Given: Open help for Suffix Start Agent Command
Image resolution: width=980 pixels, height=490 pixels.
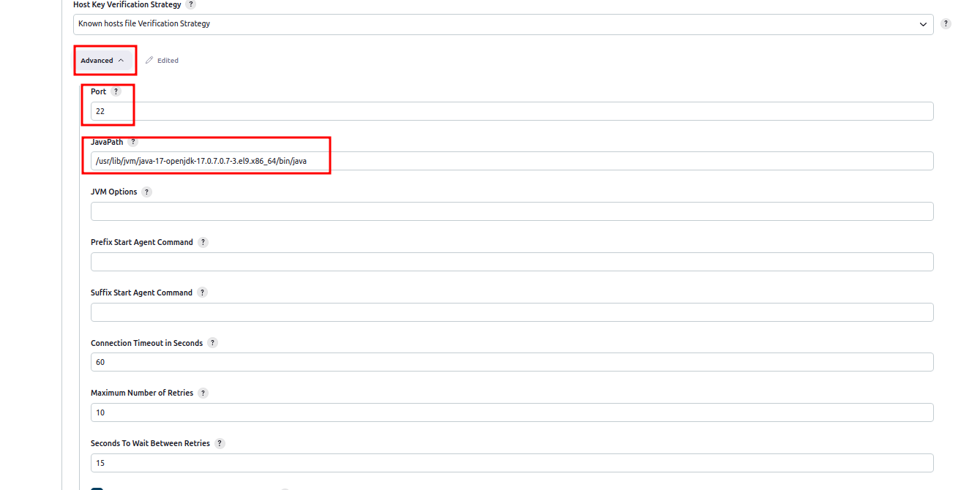Looking at the screenshot, I should point(202,293).
